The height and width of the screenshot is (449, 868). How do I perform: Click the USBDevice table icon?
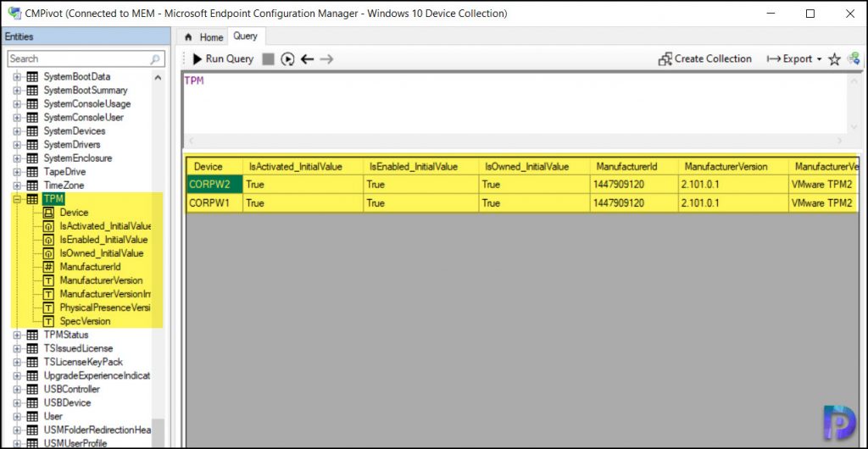click(33, 402)
